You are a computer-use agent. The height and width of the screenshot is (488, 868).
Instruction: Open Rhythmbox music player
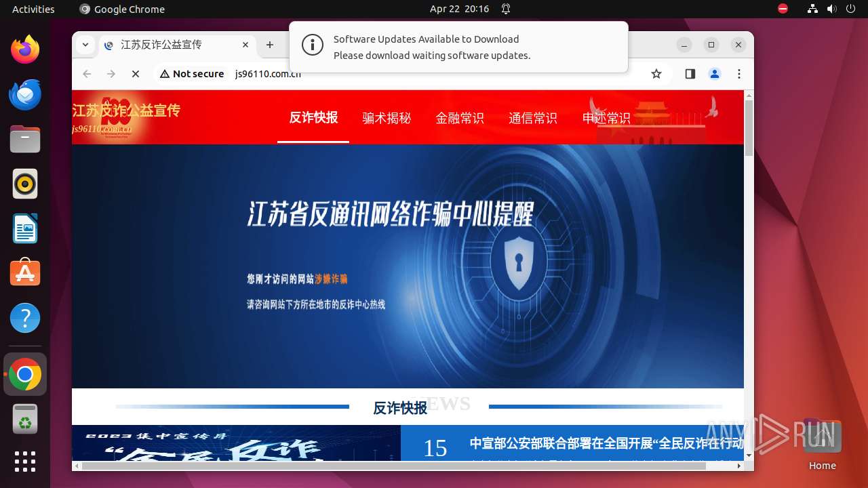(25, 184)
